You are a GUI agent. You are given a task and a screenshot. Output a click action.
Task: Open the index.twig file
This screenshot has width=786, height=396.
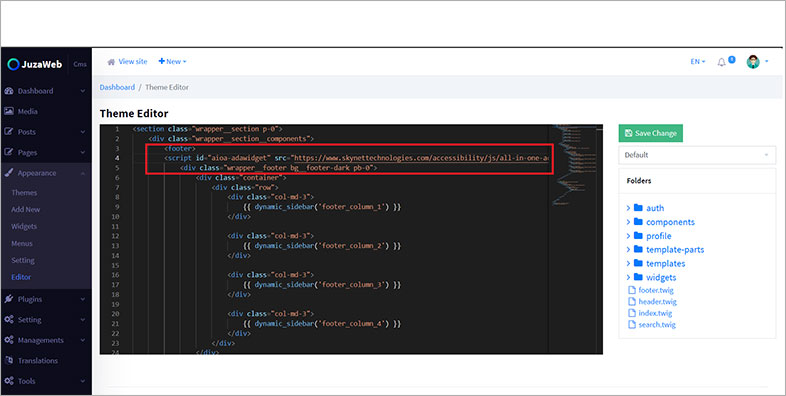coord(650,313)
